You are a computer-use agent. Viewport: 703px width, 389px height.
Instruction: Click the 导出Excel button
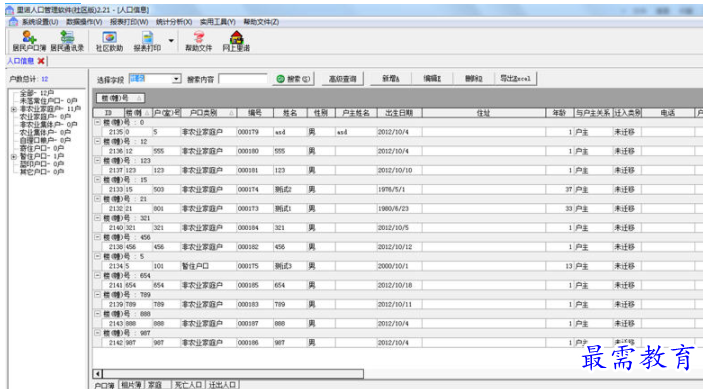(x=516, y=78)
